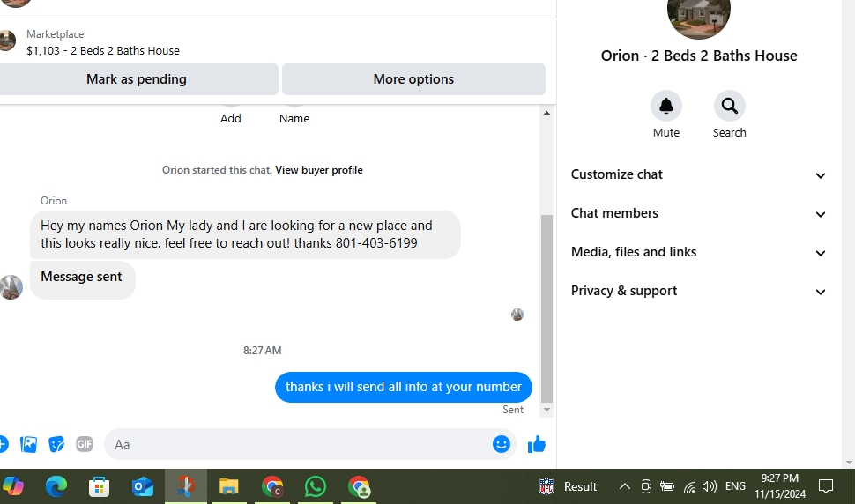Open house listing thumbnail in right panel

pos(698,15)
